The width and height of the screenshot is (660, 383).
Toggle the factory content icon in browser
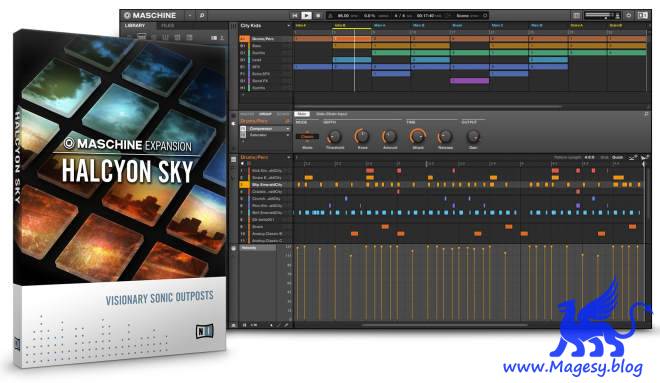(214, 38)
